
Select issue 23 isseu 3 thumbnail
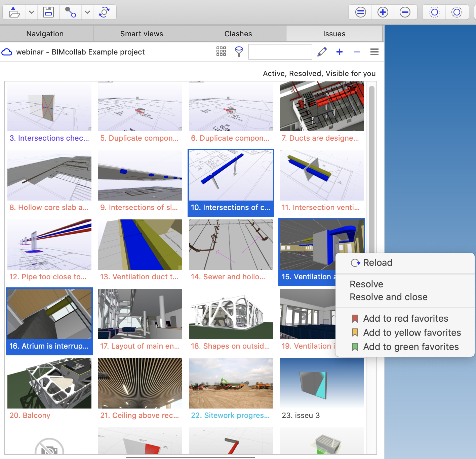(x=322, y=383)
